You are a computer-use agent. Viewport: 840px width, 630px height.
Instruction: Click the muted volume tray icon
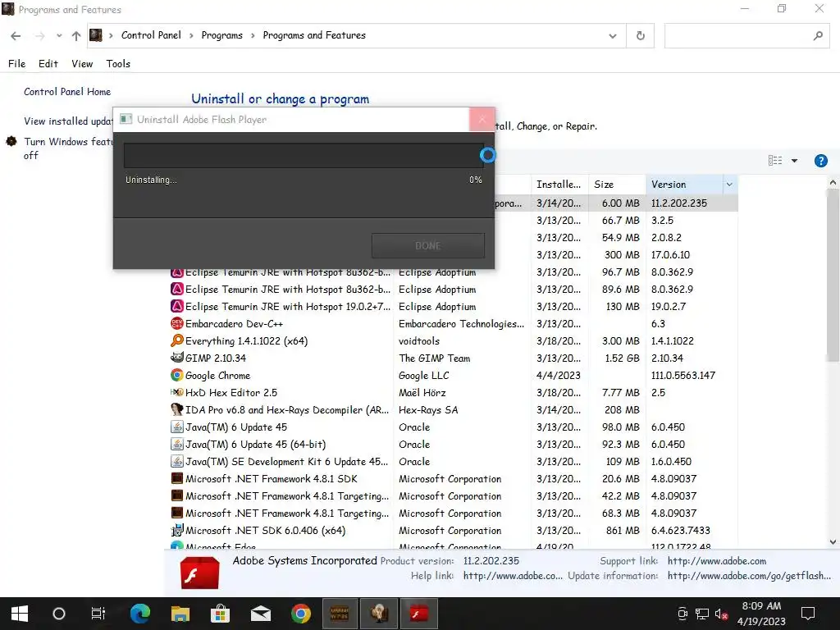(x=721, y=614)
